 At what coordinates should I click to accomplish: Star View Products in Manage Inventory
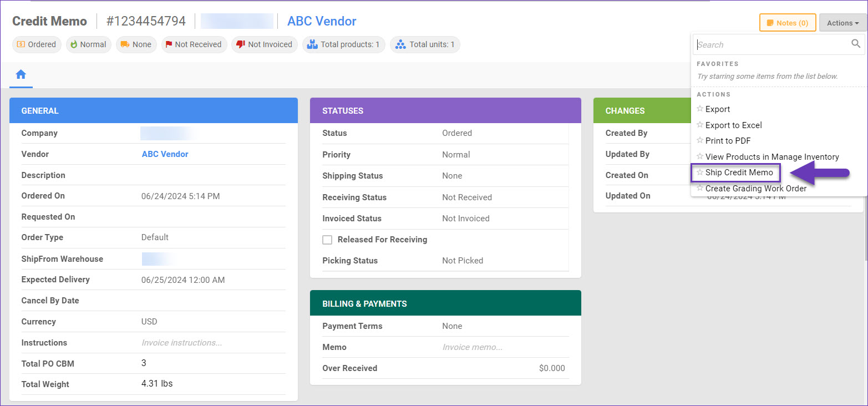[x=700, y=157]
